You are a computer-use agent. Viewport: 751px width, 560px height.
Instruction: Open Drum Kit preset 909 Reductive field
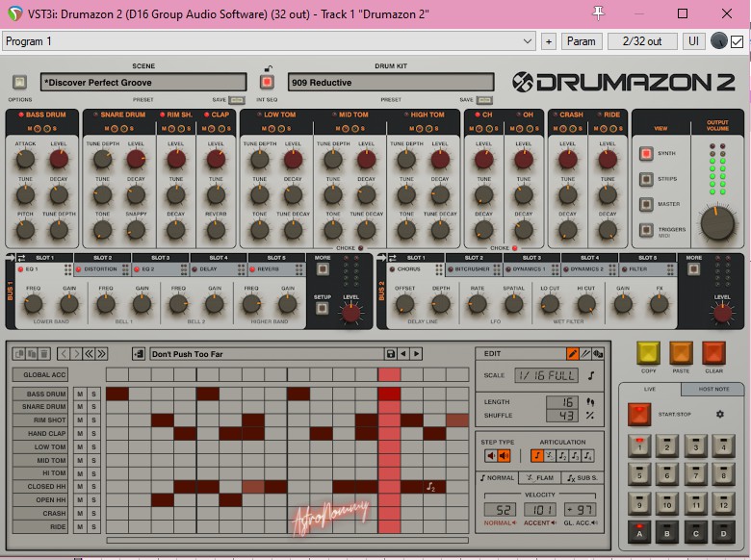pyautogui.click(x=391, y=83)
